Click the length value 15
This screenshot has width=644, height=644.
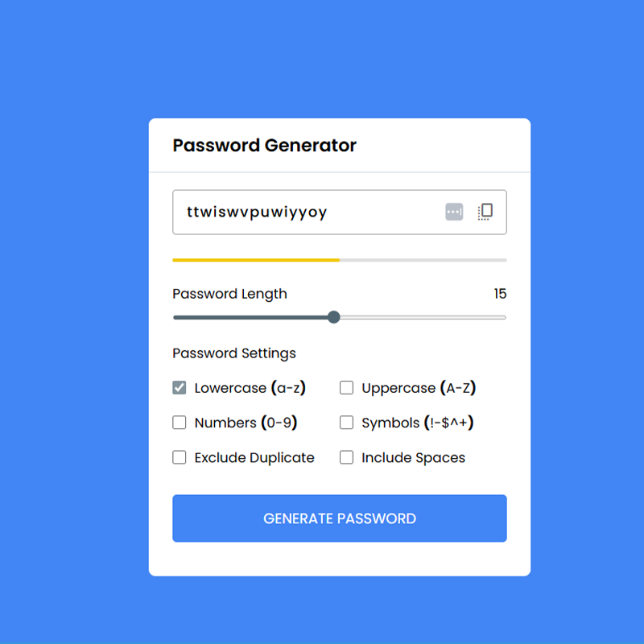[x=500, y=294]
